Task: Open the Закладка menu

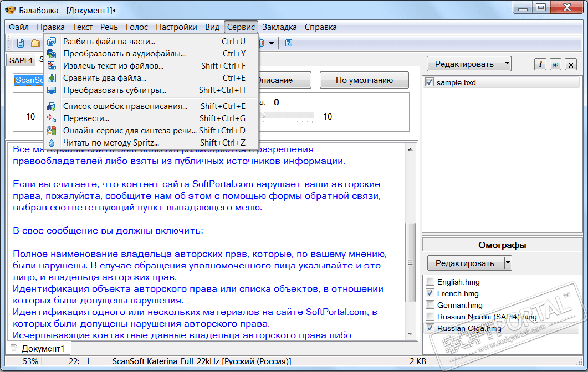Action: tap(280, 27)
